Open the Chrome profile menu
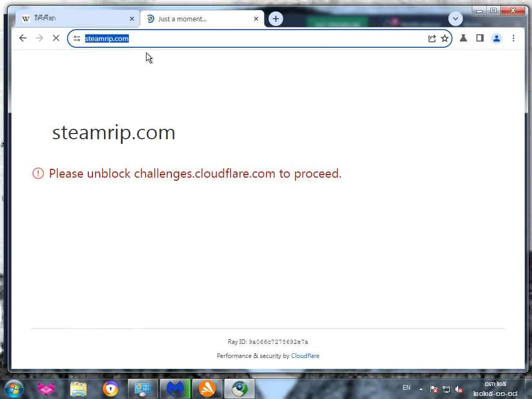Viewport: 532px width, 399px height. pyautogui.click(x=496, y=38)
